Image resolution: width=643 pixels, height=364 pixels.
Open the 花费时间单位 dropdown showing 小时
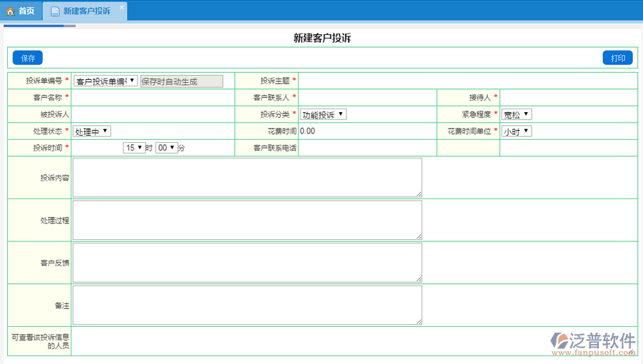[x=517, y=131]
